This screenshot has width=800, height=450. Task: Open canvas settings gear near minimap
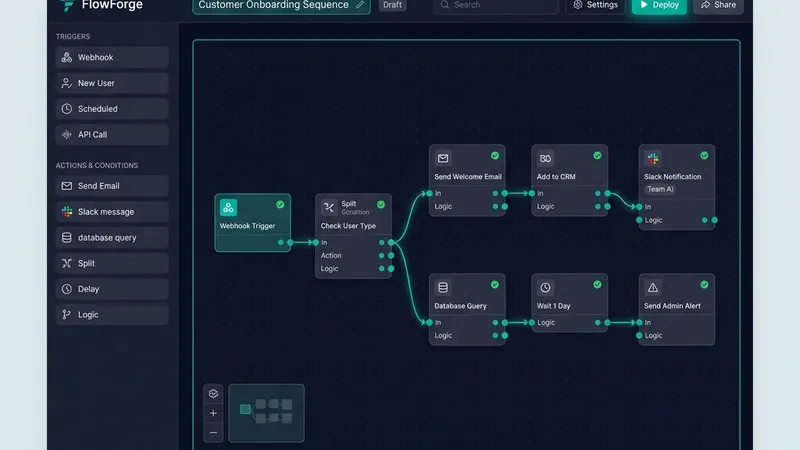point(213,394)
